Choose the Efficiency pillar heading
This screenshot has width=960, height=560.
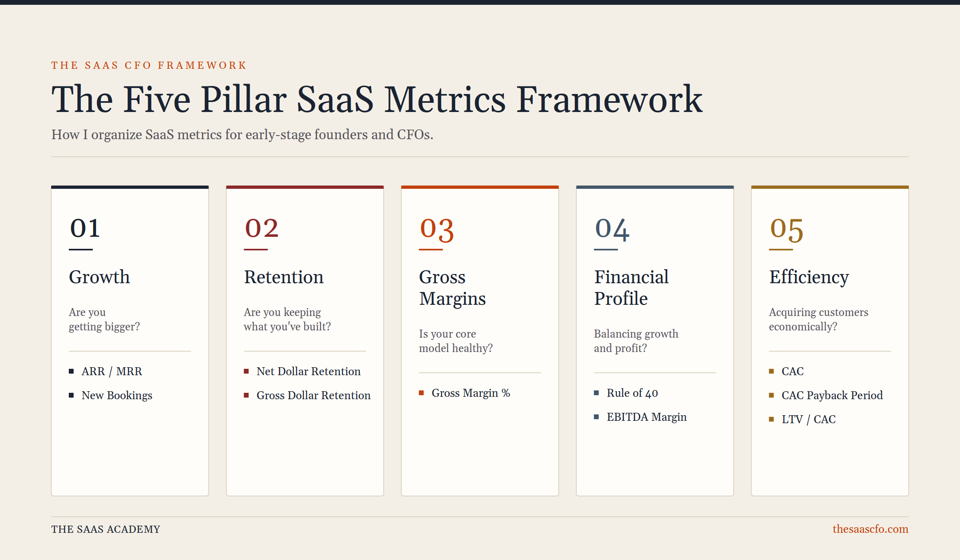[809, 277]
